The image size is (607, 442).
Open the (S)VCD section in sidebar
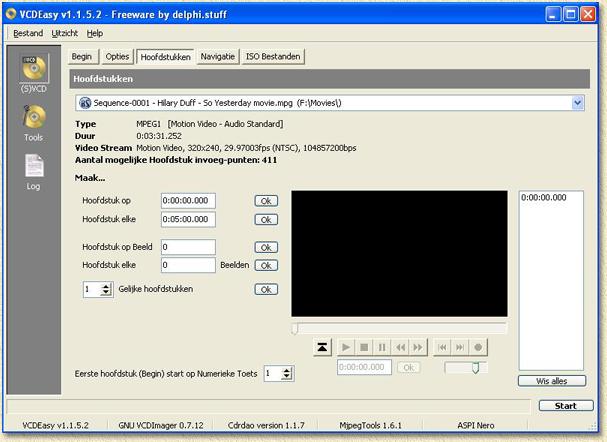[34, 72]
